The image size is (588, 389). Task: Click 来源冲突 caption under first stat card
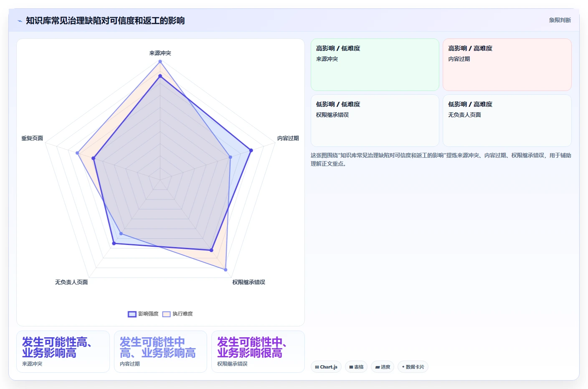[x=32, y=364]
